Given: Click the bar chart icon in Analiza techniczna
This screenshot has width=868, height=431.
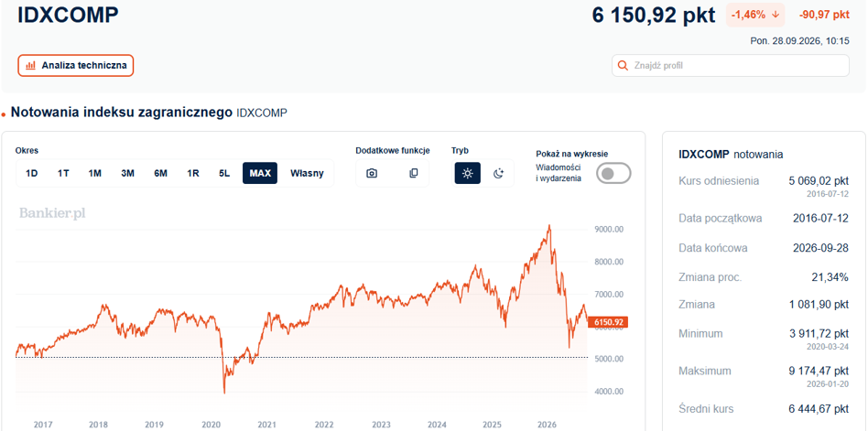Looking at the screenshot, I should [x=31, y=65].
